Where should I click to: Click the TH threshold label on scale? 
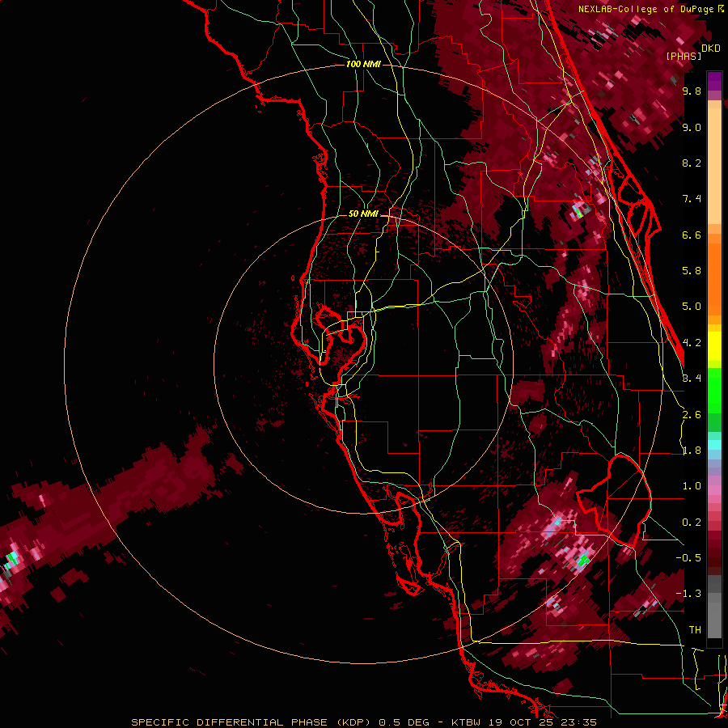click(695, 630)
